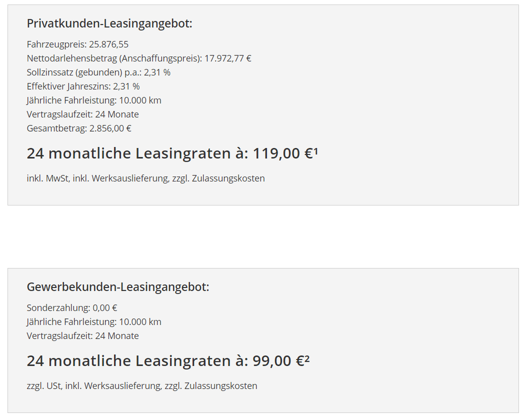Click the Sonderzahlung 0,00 € line
The height and width of the screenshot is (420, 528).
point(72,308)
